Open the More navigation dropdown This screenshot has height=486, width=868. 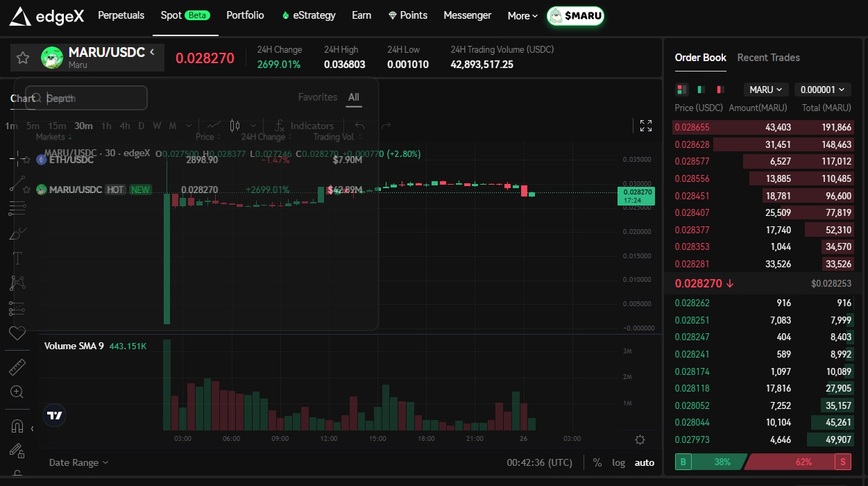click(x=522, y=16)
